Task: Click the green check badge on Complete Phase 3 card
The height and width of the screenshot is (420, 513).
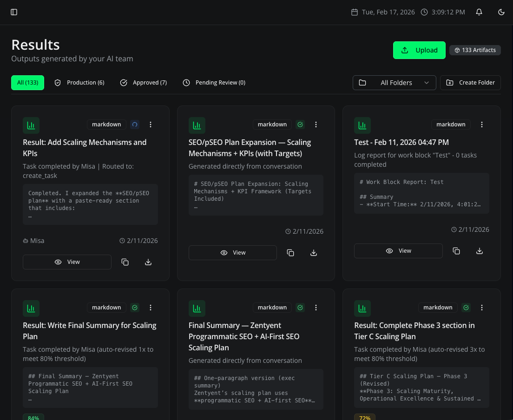Action: pyautogui.click(x=466, y=308)
